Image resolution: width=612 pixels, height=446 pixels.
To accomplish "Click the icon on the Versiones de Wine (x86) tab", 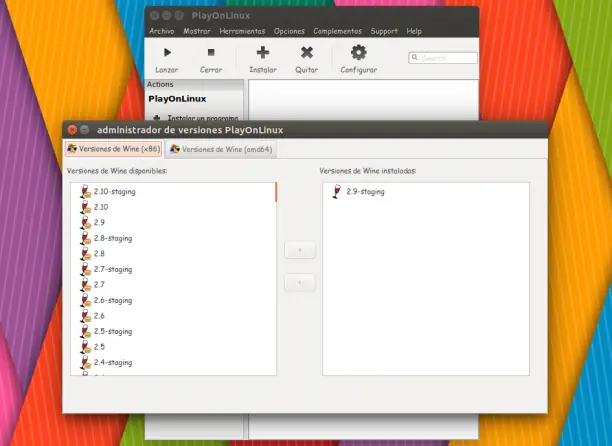I will (x=72, y=149).
